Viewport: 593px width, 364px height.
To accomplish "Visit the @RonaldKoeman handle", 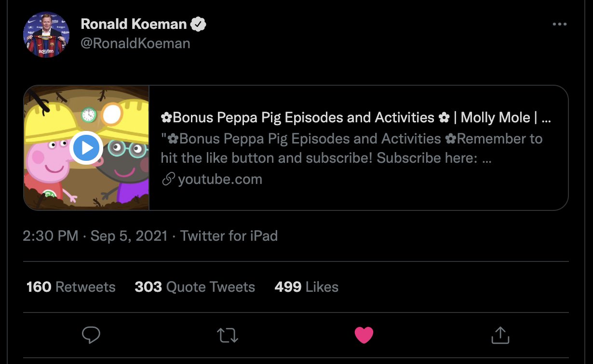I will click(135, 43).
